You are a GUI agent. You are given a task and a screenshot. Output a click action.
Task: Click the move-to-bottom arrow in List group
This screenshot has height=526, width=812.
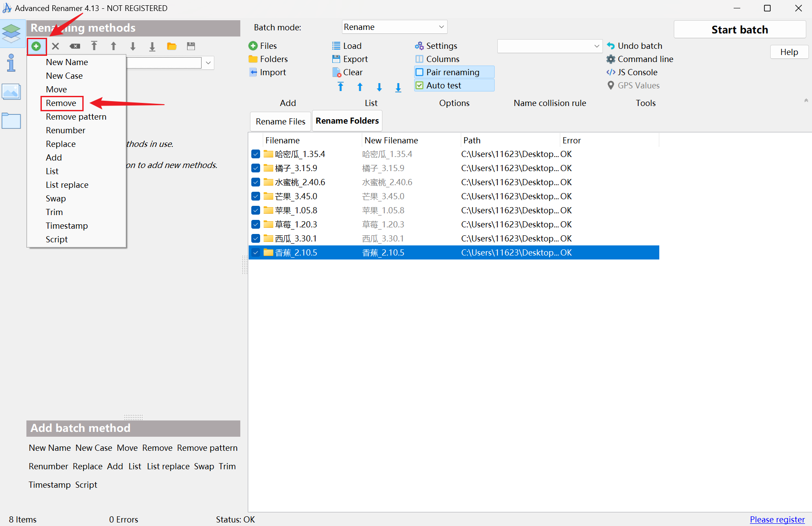tap(398, 87)
